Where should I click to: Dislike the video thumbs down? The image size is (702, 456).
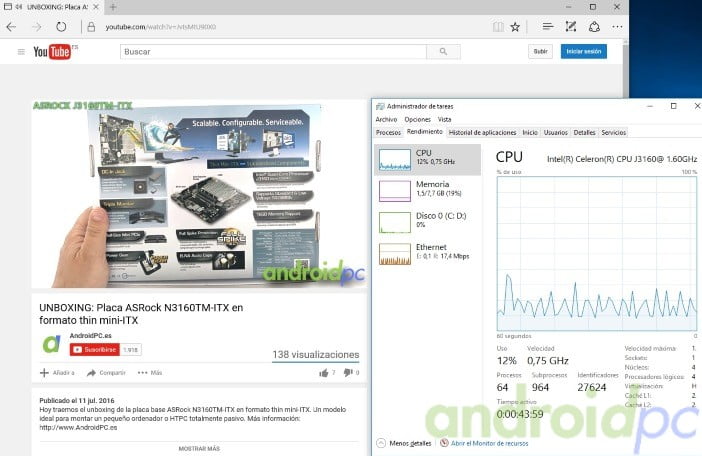[348, 372]
